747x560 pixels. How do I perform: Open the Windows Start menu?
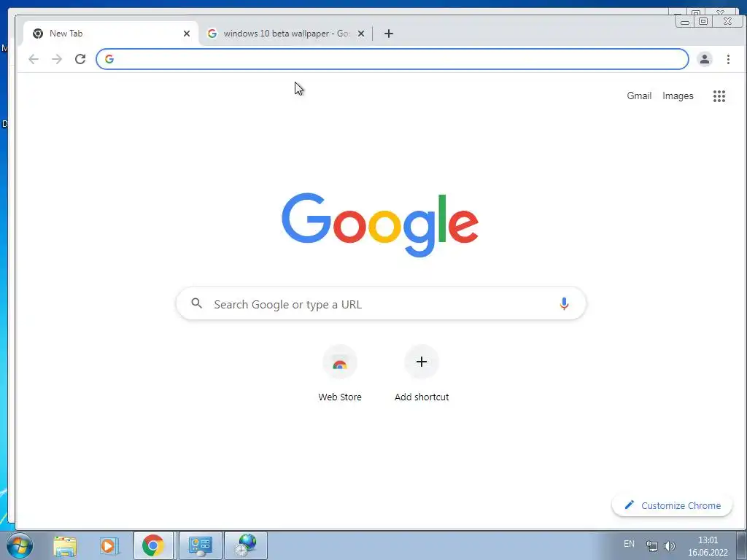[x=20, y=545]
